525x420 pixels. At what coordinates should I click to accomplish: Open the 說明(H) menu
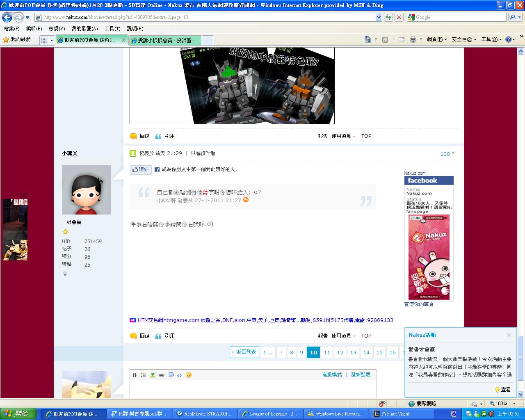pyautogui.click(x=135, y=29)
